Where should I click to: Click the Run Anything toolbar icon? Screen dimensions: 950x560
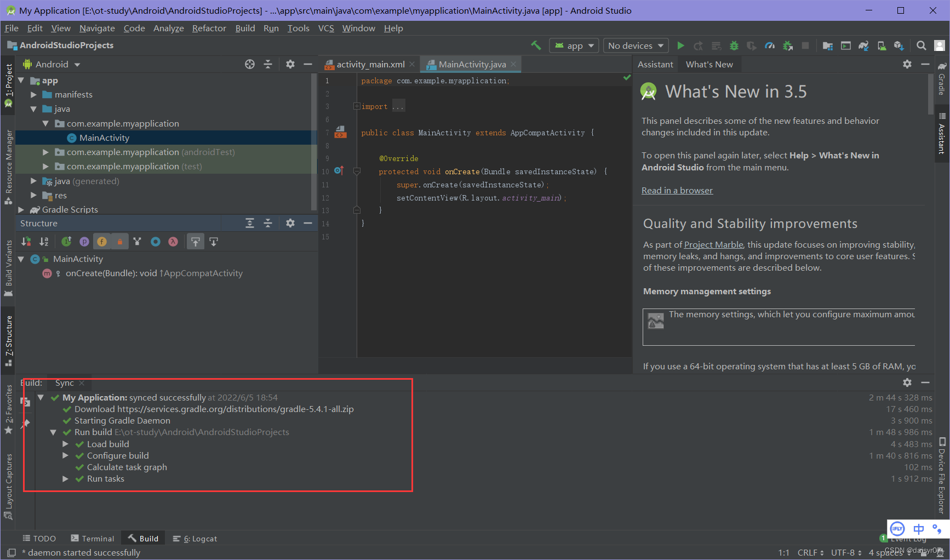click(x=846, y=45)
